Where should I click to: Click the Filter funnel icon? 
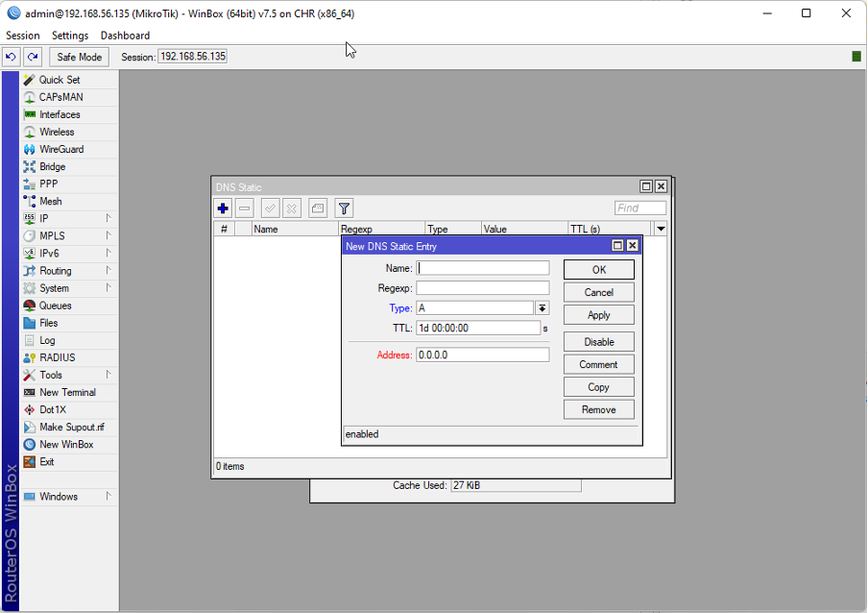[x=344, y=208]
